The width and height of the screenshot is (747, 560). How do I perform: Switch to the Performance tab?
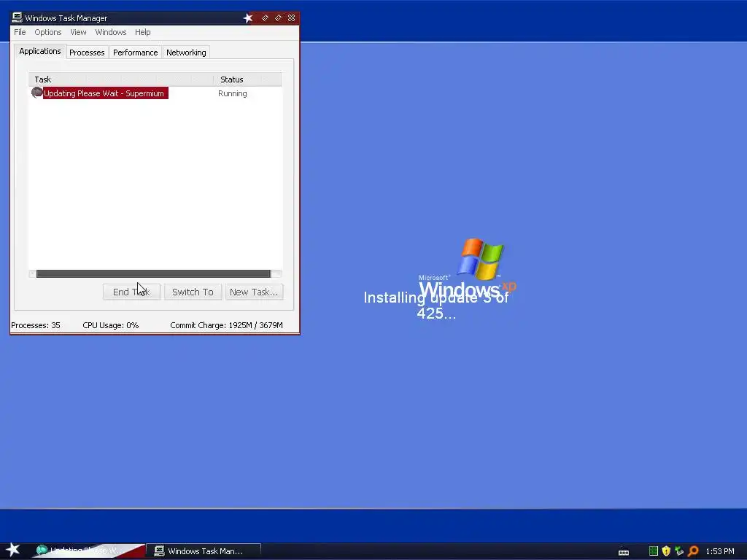coord(135,52)
